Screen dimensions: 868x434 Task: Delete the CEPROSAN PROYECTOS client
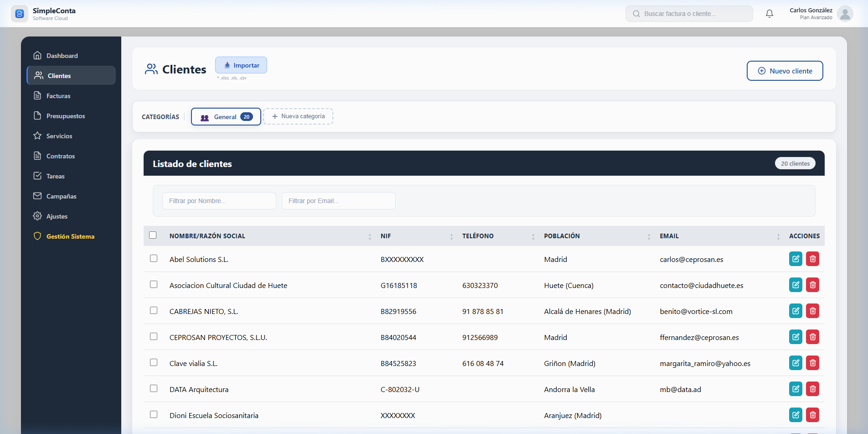pyautogui.click(x=812, y=337)
